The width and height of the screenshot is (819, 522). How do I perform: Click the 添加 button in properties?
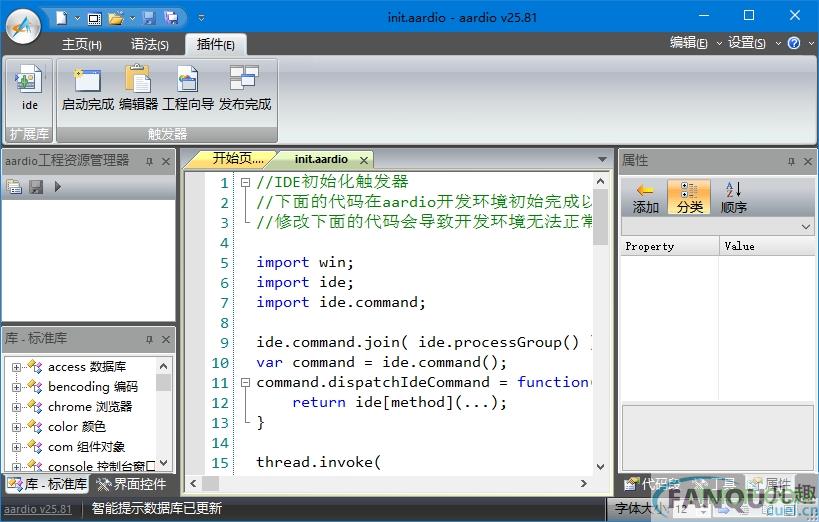pyautogui.click(x=645, y=198)
